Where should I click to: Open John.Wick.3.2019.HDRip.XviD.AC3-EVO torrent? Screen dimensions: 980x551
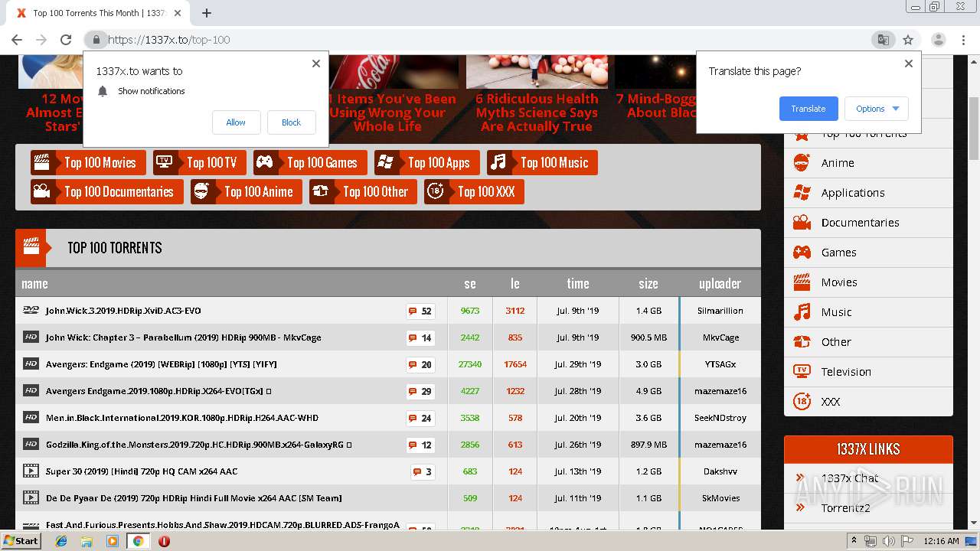[123, 311]
